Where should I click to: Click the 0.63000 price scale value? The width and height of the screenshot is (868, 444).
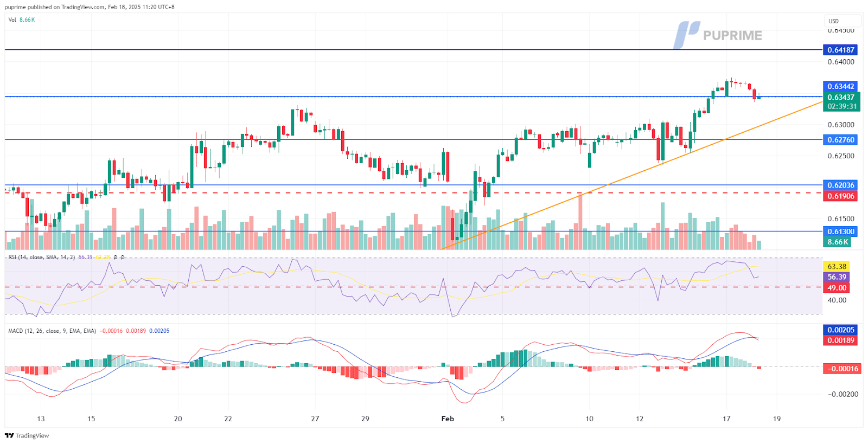841,125
